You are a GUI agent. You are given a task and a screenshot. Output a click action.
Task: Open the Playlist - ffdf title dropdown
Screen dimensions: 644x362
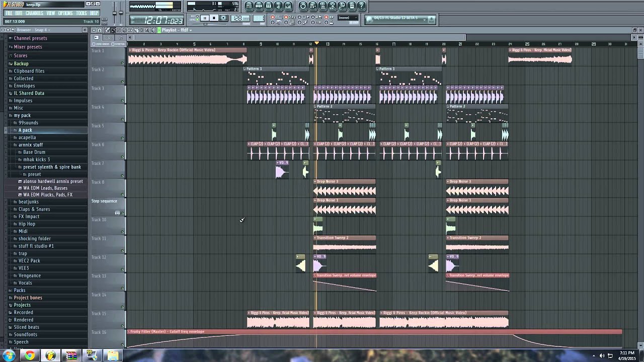pyautogui.click(x=177, y=30)
